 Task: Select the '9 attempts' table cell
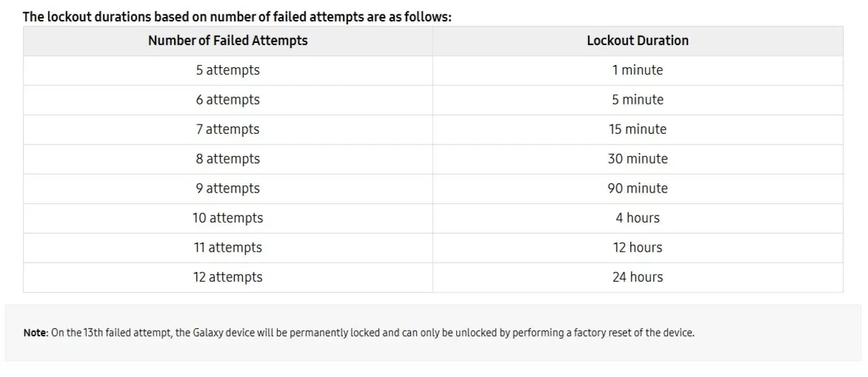pyautogui.click(x=228, y=189)
